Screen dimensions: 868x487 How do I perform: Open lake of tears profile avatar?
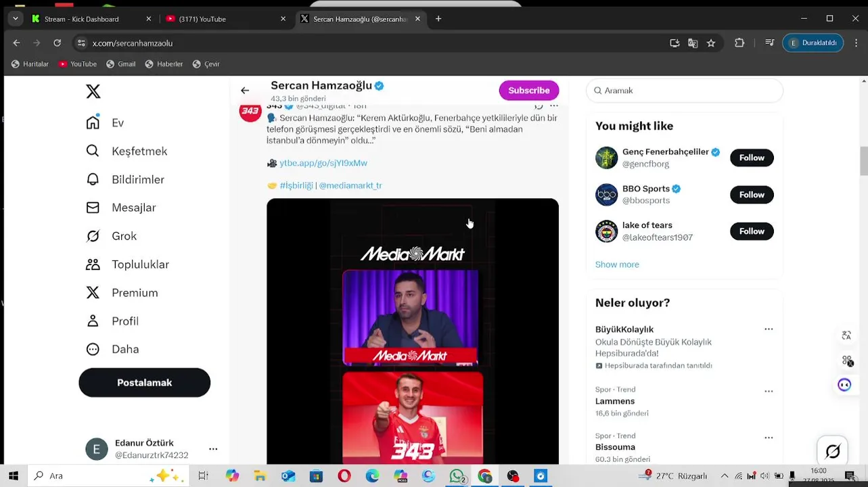pyautogui.click(x=606, y=231)
